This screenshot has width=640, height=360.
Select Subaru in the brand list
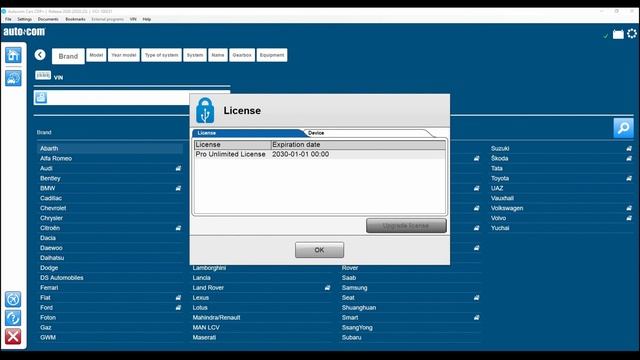pos(352,338)
